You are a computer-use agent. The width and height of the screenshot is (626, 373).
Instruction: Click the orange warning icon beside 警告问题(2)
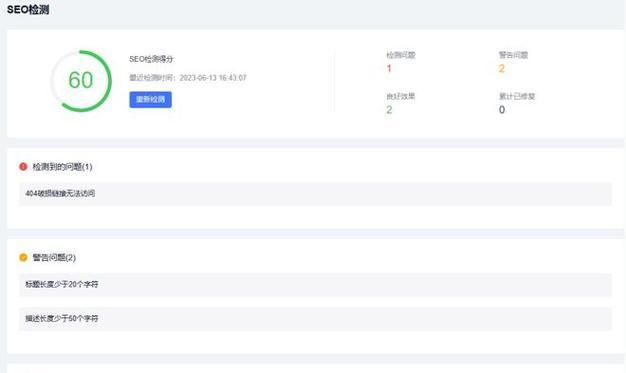pyautogui.click(x=23, y=258)
